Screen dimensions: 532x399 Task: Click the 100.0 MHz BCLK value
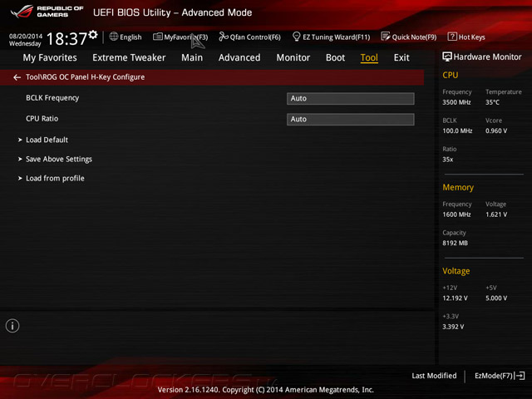(457, 131)
